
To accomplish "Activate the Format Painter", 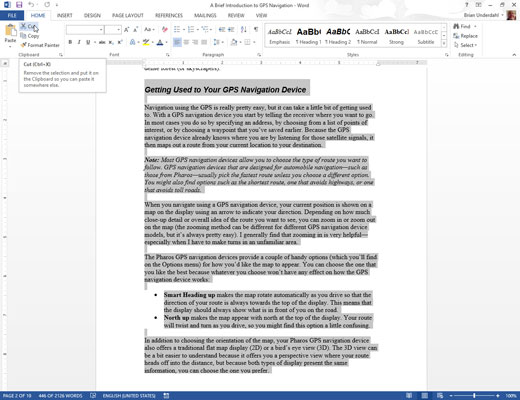I will click(x=40, y=45).
